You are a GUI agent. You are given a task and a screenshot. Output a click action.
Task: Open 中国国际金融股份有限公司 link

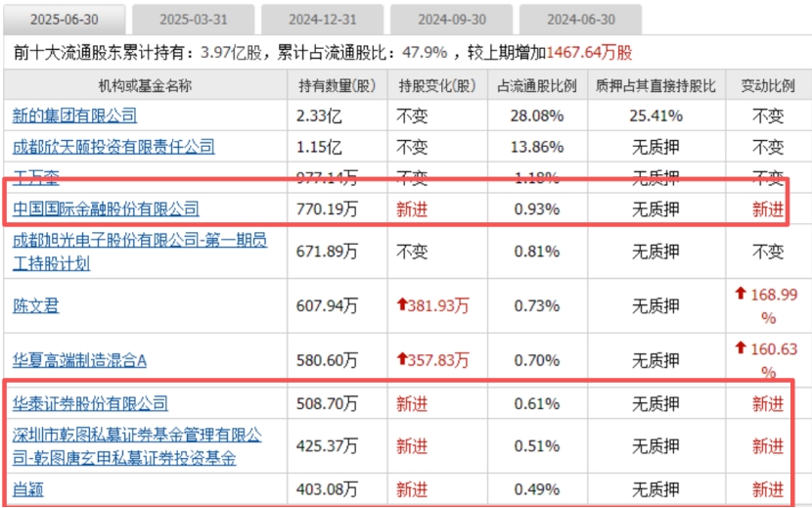[106, 208]
